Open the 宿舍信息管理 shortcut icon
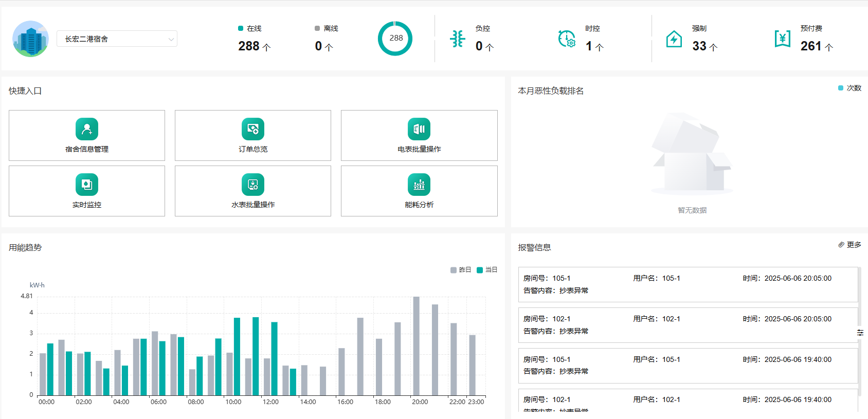Screen dimensions: 868x419 coord(87,129)
